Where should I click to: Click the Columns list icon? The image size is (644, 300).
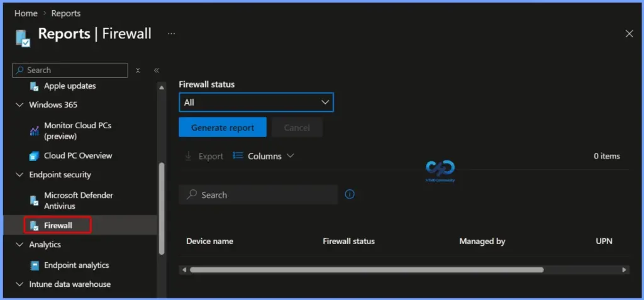pyautogui.click(x=238, y=156)
